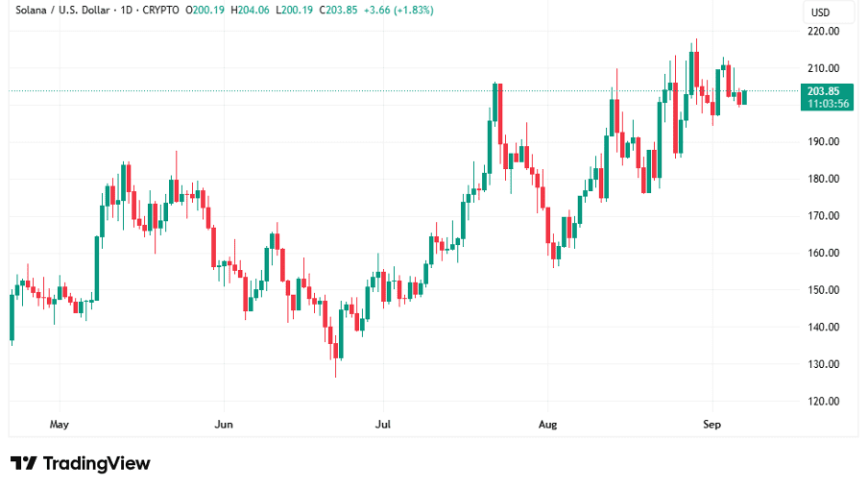The width and height of the screenshot is (868, 490).
Task: Click the latest green candle at chart's right
Action: [x=743, y=97]
